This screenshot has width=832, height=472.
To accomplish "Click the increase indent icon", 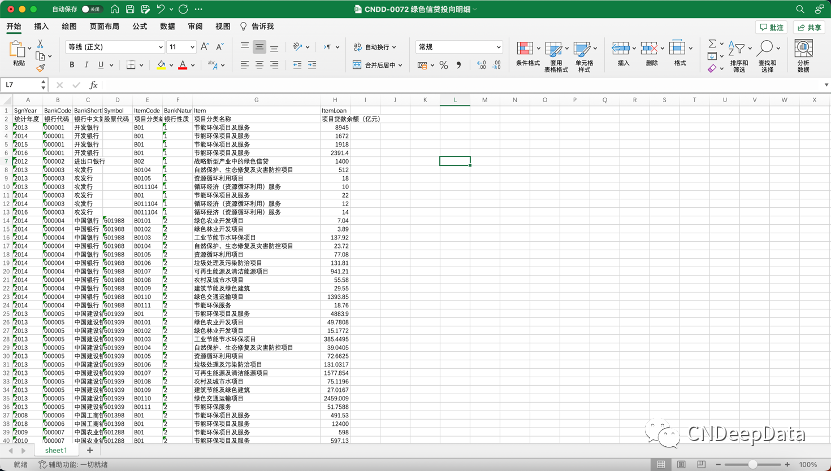I will click(x=312, y=65).
